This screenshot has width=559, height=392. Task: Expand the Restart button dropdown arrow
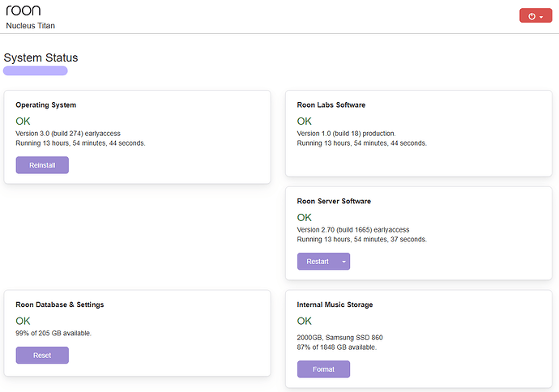coord(344,262)
